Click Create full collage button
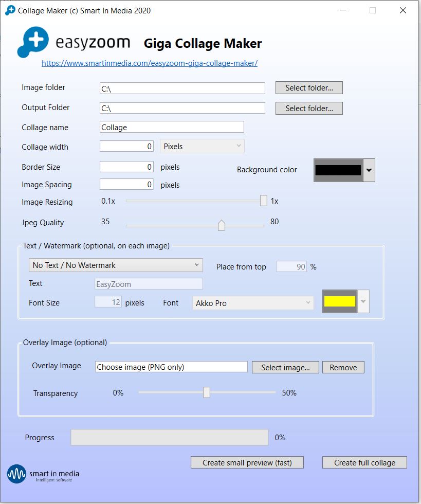 [365, 462]
